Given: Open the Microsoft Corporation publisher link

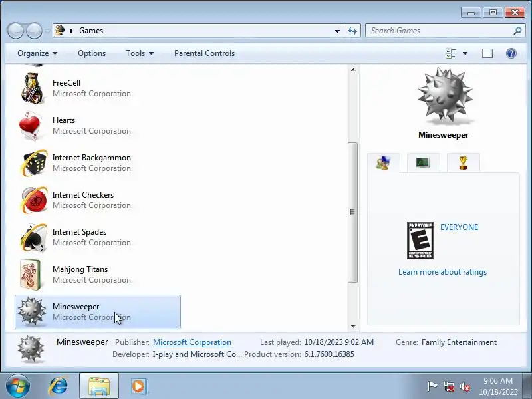Looking at the screenshot, I should (x=192, y=342).
